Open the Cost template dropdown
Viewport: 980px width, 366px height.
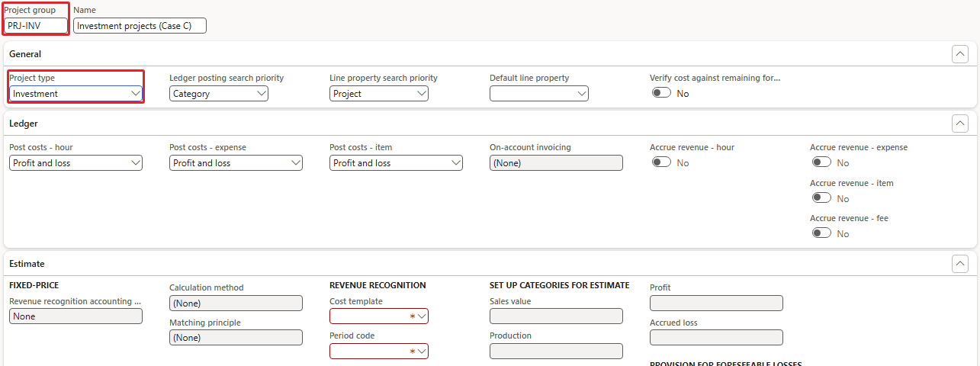[x=379, y=316]
